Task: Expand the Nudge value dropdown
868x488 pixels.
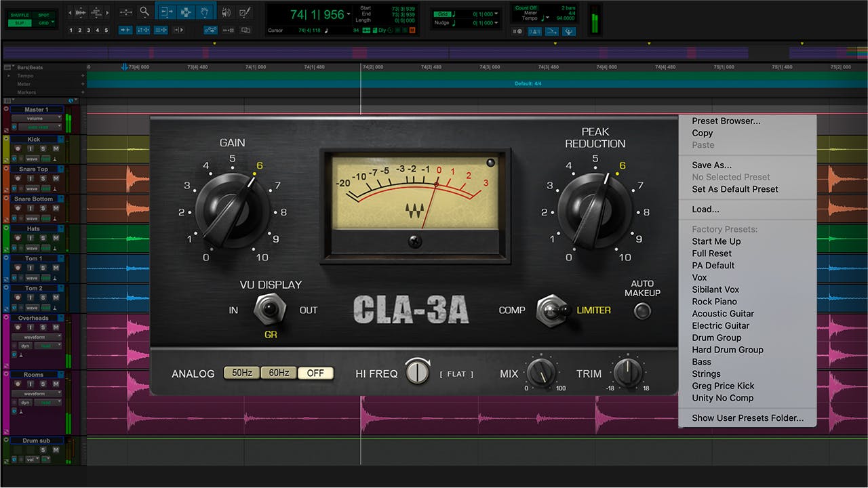Action: 496,23
